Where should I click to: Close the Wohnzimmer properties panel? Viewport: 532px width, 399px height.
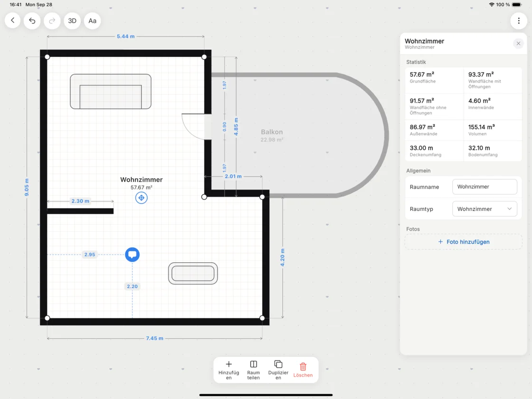[x=518, y=43]
